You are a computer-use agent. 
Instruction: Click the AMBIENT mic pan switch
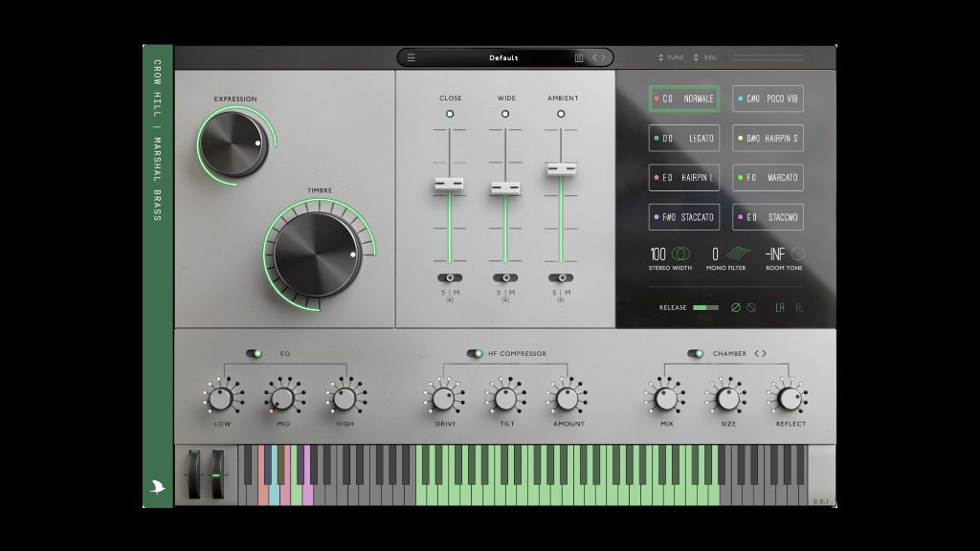[561, 278]
